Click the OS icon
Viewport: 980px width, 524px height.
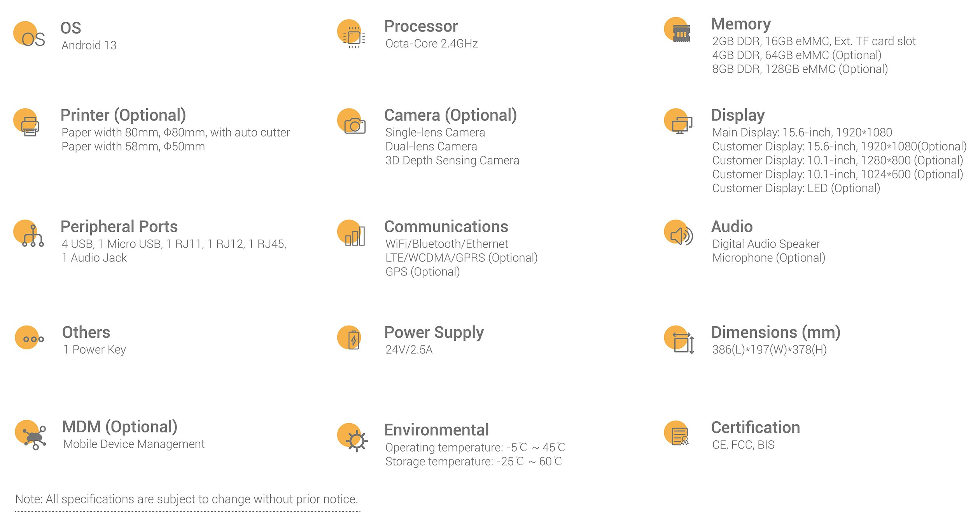click(29, 34)
